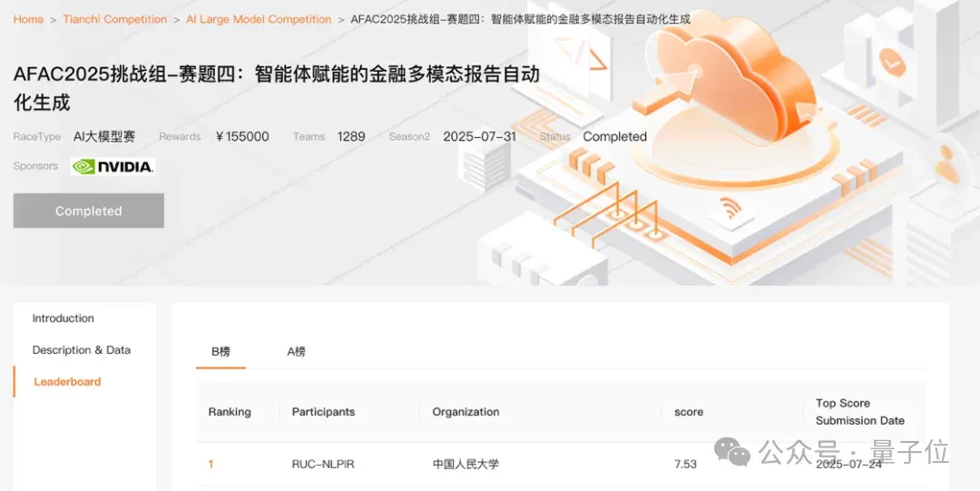This screenshot has width=980, height=491.
Task: Click the Organization column header
Action: pos(465,411)
